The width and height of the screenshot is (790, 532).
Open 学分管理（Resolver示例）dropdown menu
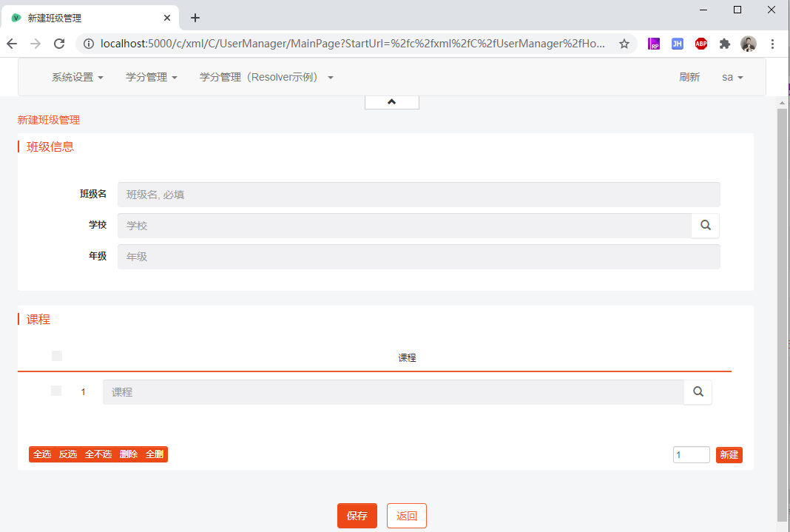coord(266,77)
